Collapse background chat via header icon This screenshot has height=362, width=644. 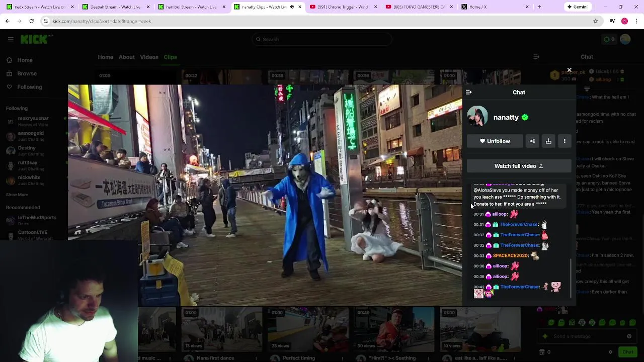536,57
